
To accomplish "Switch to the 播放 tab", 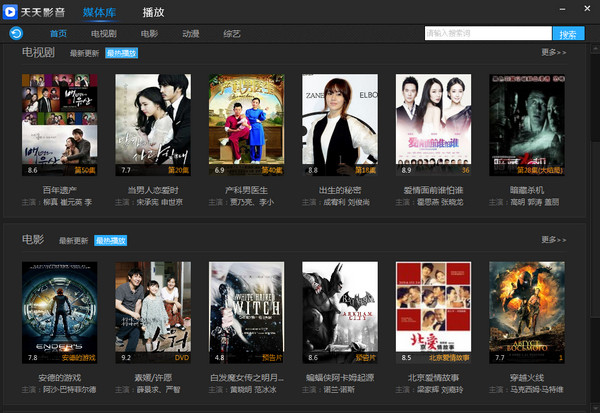I will point(153,12).
